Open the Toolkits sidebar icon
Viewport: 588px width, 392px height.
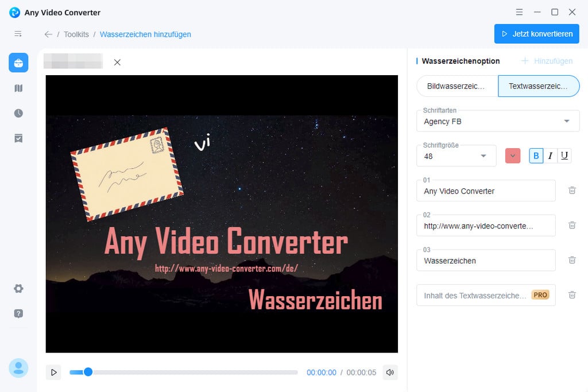18,63
